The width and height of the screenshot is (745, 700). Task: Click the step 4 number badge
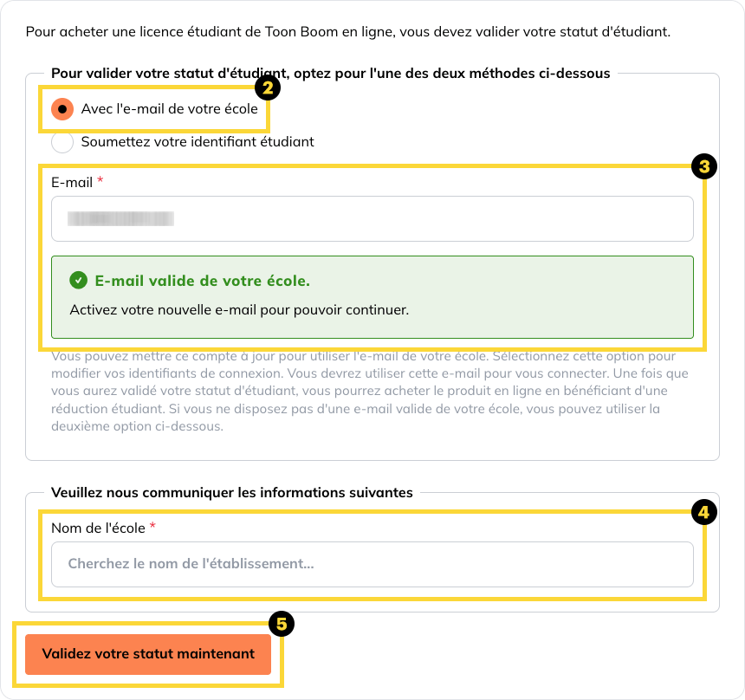pyautogui.click(x=704, y=513)
